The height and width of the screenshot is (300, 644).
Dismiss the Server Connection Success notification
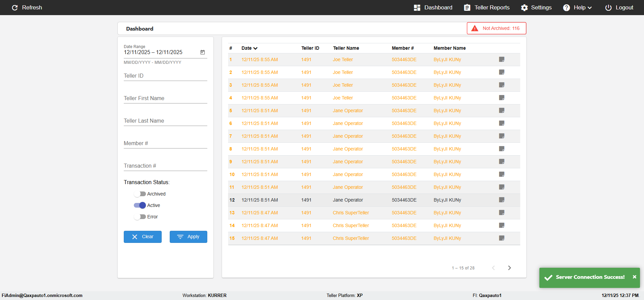[x=634, y=277]
